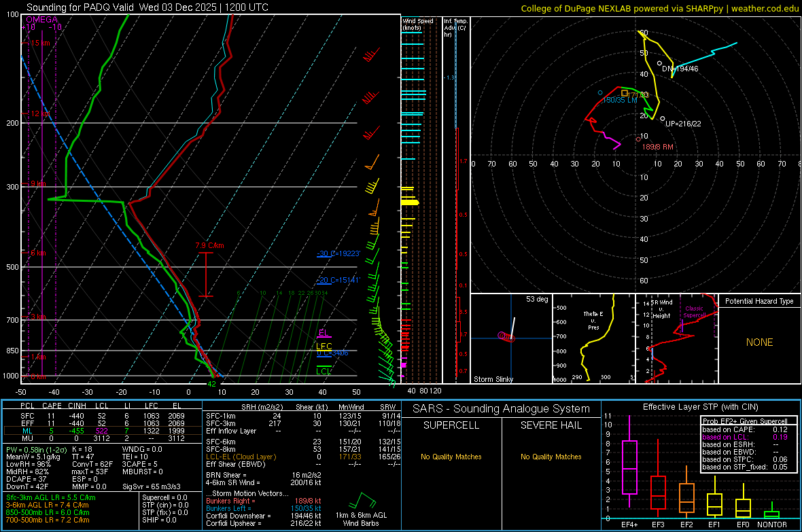Click the 9 km height marker
Image resolution: width=802 pixels, height=532 pixels.
(x=38, y=183)
